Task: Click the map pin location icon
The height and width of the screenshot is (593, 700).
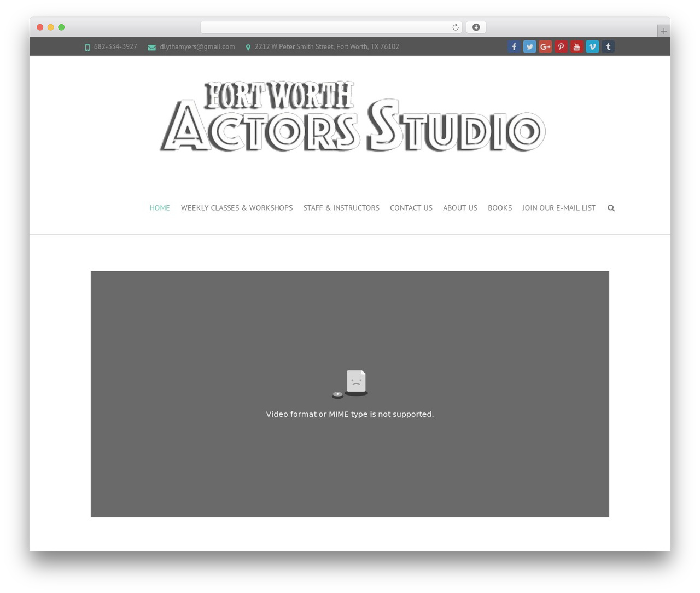Action: pyautogui.click(x=248, y=48)
